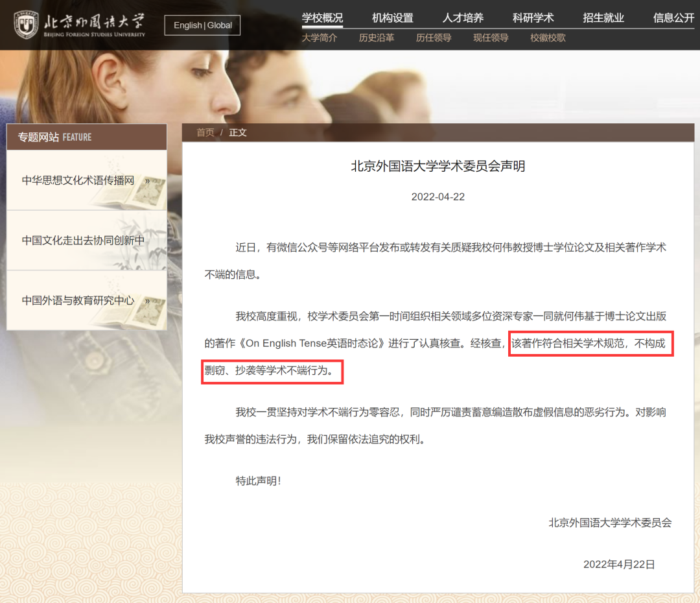Go to 校徽校歌 submenu page
The width and height of the screenshot is (700, 603).
548,38
